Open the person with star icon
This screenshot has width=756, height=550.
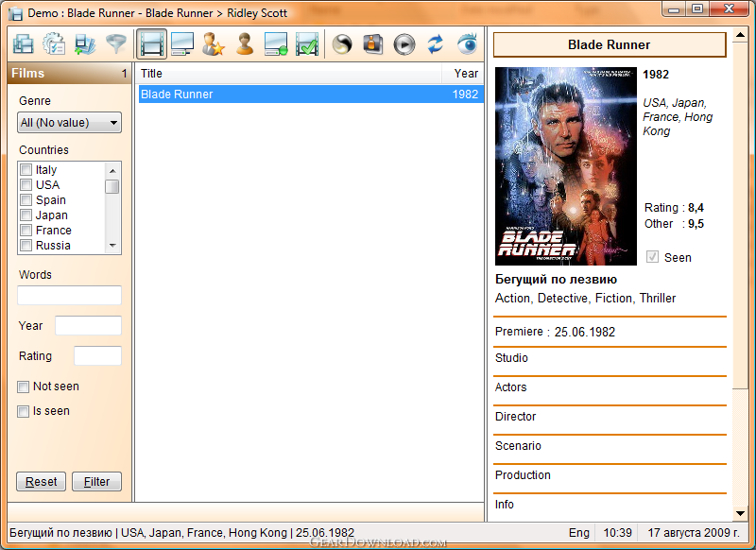pos(214,44)
